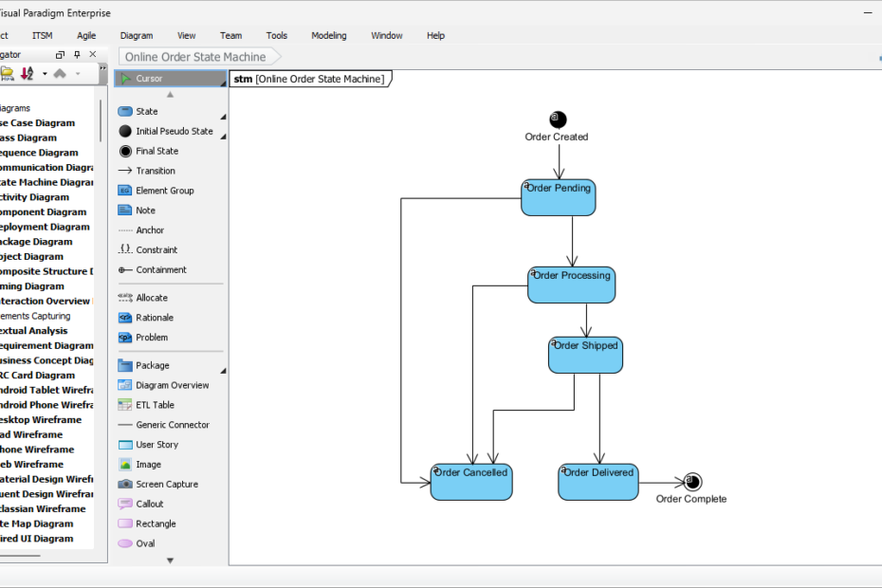Click the Order Cancelled state shape
The width and height of the screenshot is (882, 588).
tap(471, 481)
